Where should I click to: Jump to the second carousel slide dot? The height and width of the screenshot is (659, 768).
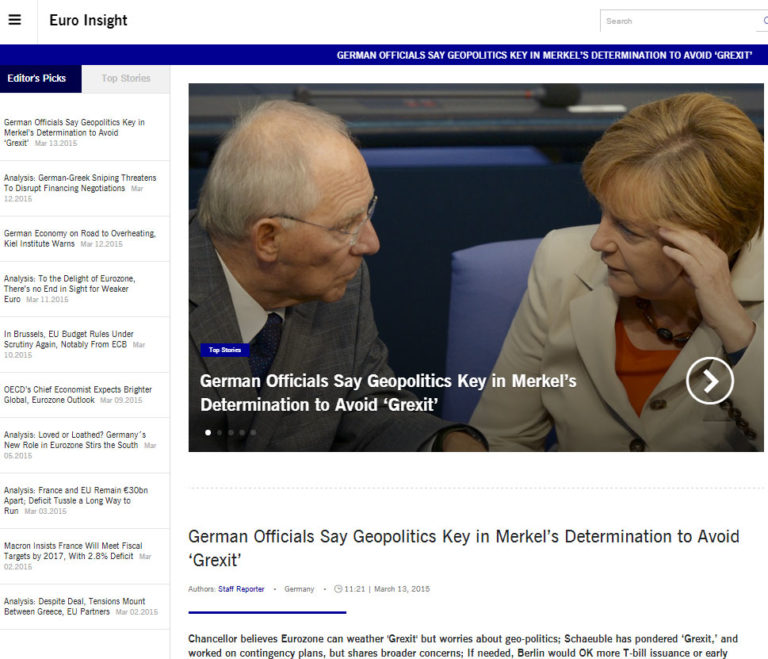[220, 433]
